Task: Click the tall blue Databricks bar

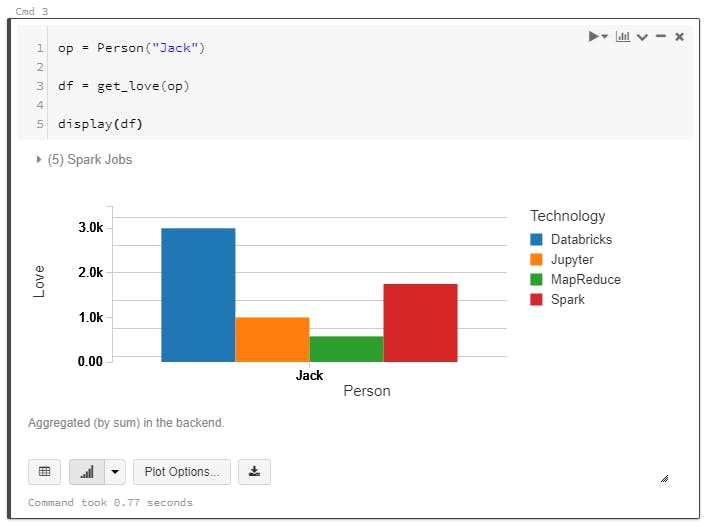Action: pyautogui.click(x=198, y=295)
